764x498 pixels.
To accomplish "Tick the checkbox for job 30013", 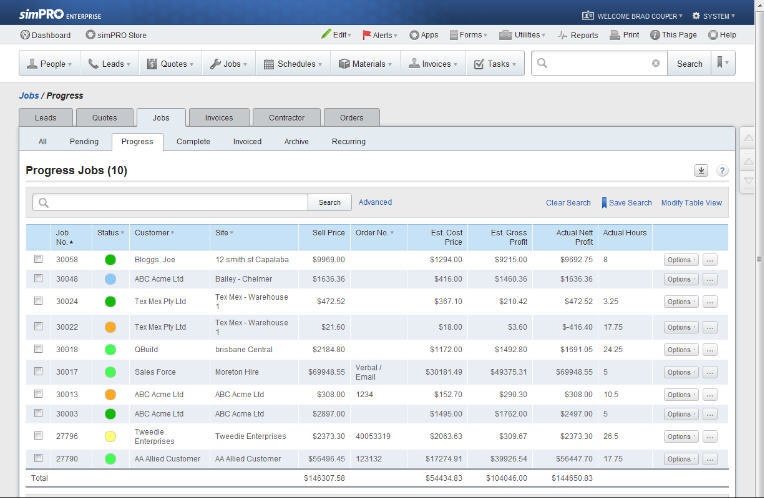I will pos(38,394).
